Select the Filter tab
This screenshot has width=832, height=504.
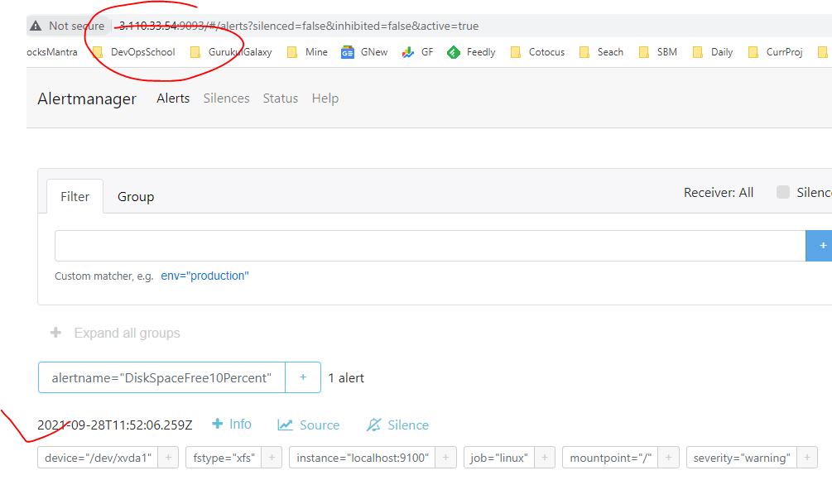[75, 197]
